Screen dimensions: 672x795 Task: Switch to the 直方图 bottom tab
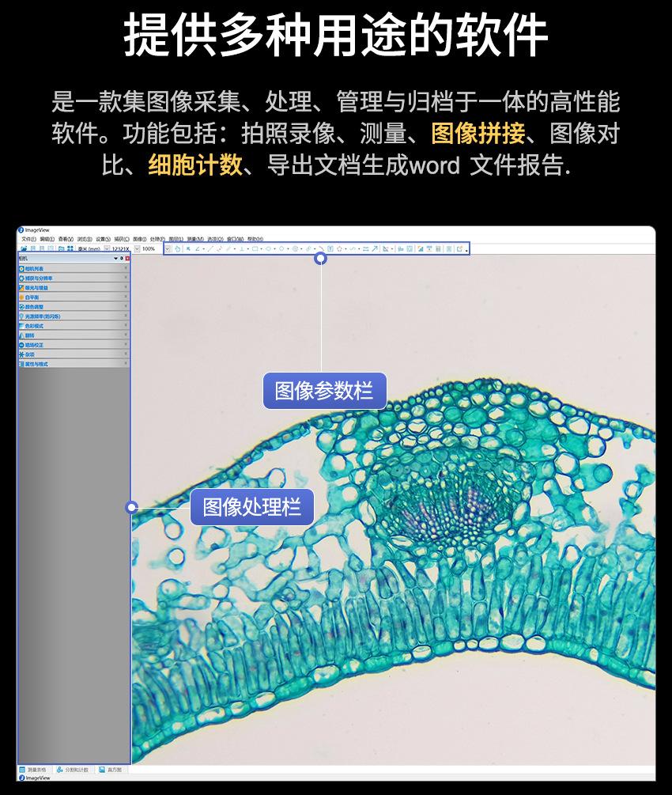[111, 769]
